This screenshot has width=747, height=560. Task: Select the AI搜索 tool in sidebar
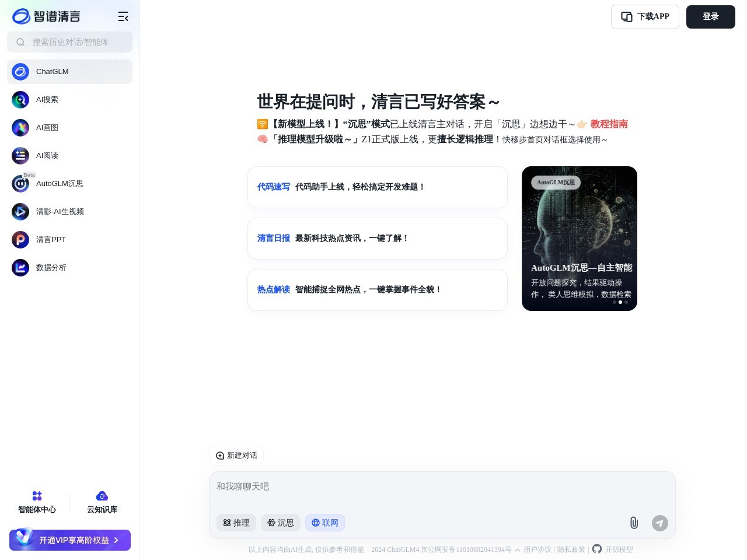click(47, 100)
